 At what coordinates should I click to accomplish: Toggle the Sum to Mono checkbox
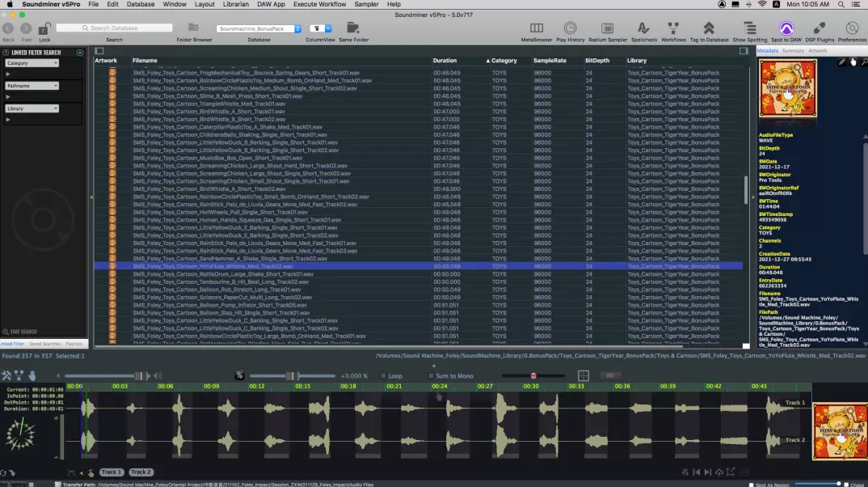pos(431,376)
